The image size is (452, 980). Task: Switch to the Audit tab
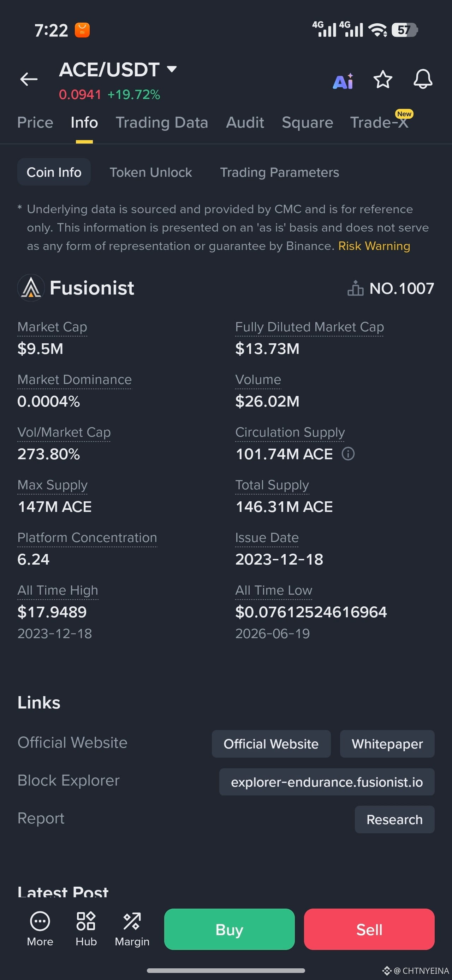point(245,122)
